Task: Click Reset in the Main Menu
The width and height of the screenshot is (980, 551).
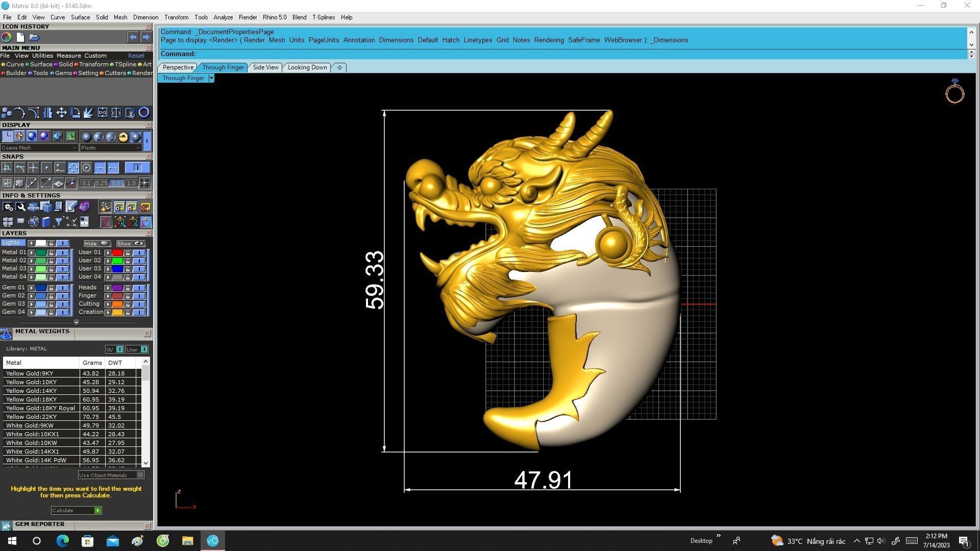Action: click(136, 56)
